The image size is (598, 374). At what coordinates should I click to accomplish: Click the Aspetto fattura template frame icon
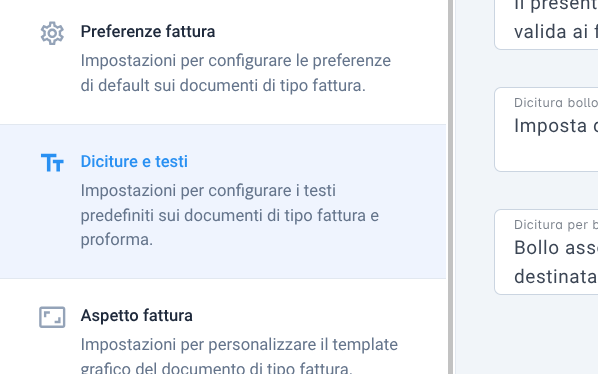(52, 317)
